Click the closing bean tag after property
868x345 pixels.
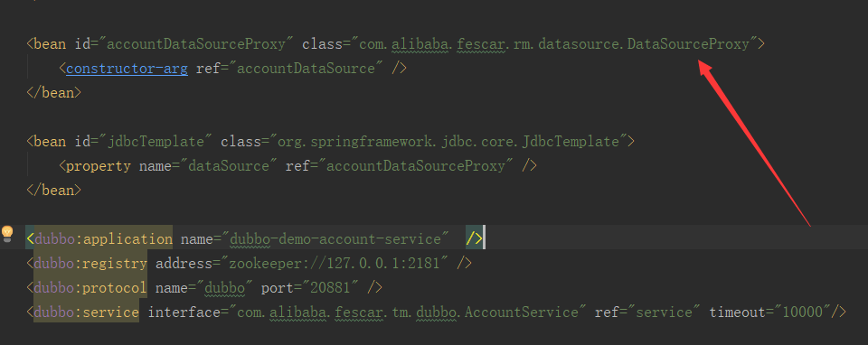(53, 191)
